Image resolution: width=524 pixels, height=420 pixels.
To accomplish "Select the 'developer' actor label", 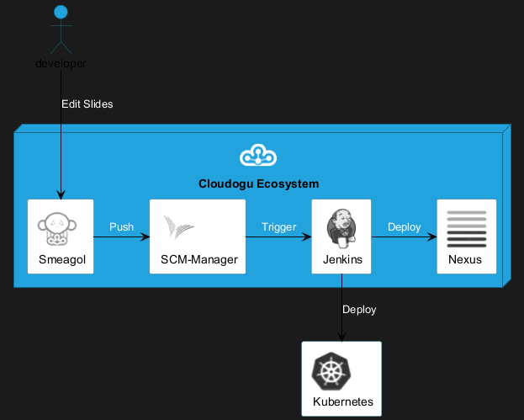I will pyautogui.click(x=61, y=64).
